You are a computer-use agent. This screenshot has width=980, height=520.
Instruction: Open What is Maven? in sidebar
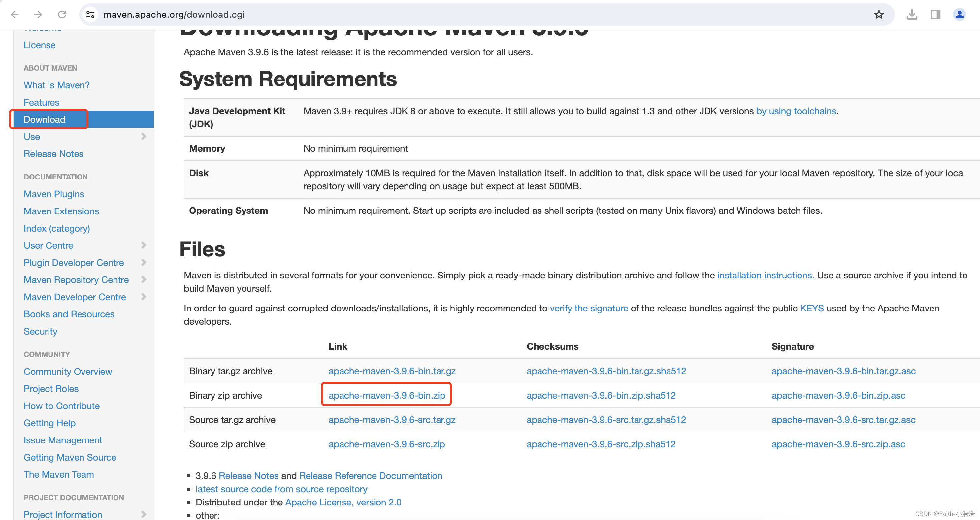57,85
